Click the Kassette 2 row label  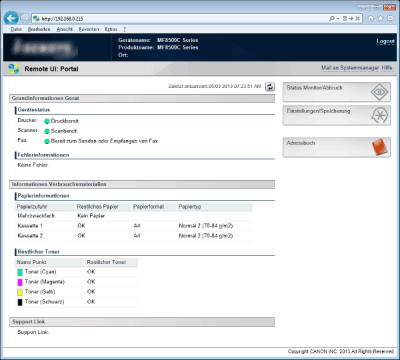tap(30, 236)
